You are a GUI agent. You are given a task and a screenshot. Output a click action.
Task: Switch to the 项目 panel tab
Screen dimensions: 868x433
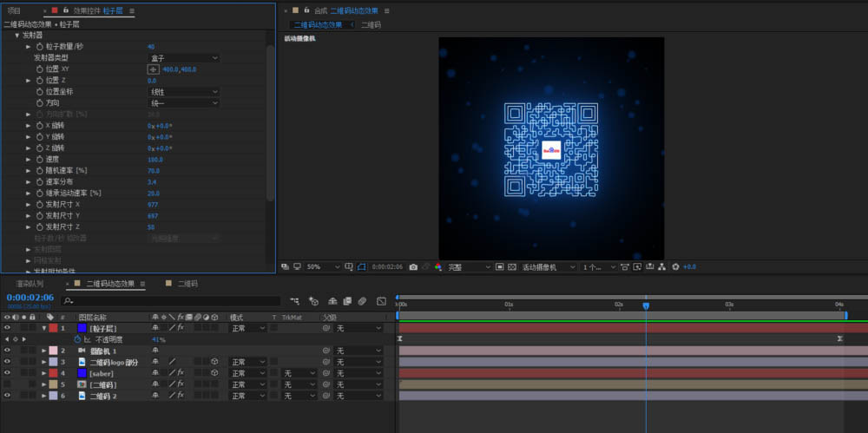[14, 10]
